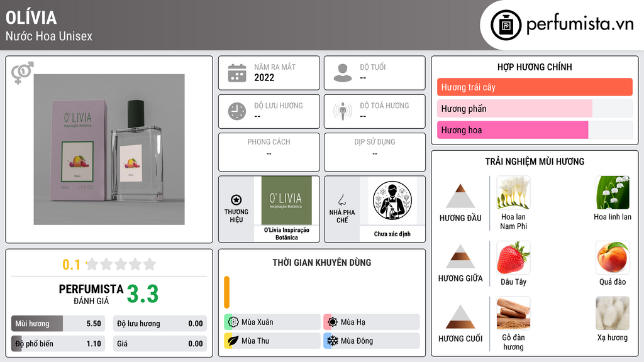The height and width of the screenshot is (362, 644).
Task: Open the Dâu Tây strawberry note image
Action: (513, 258)
